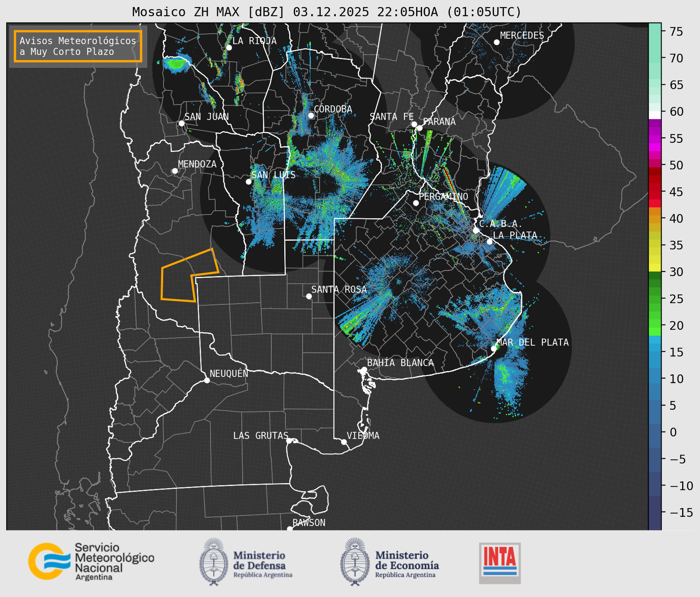
Task: Click the CÓRDOBA city label text
Action: (x=333, y=109)
